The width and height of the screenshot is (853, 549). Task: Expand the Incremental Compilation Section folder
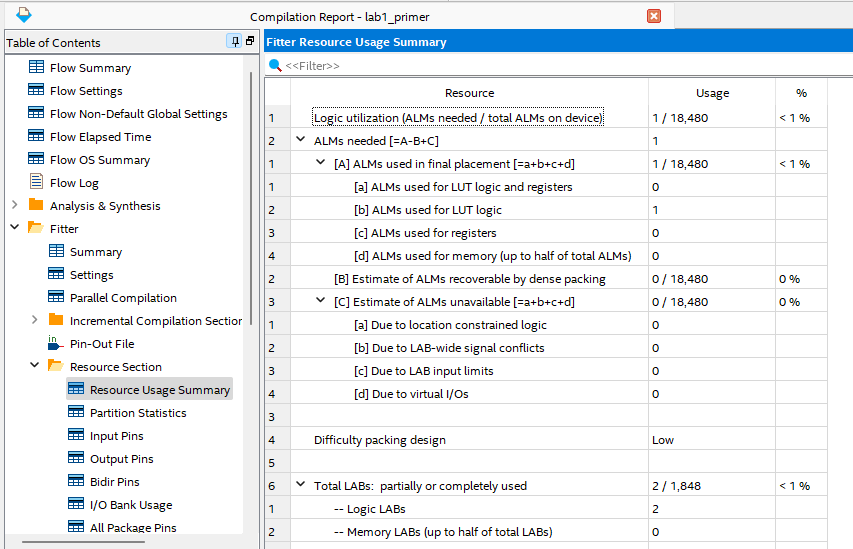click(35, 319)
